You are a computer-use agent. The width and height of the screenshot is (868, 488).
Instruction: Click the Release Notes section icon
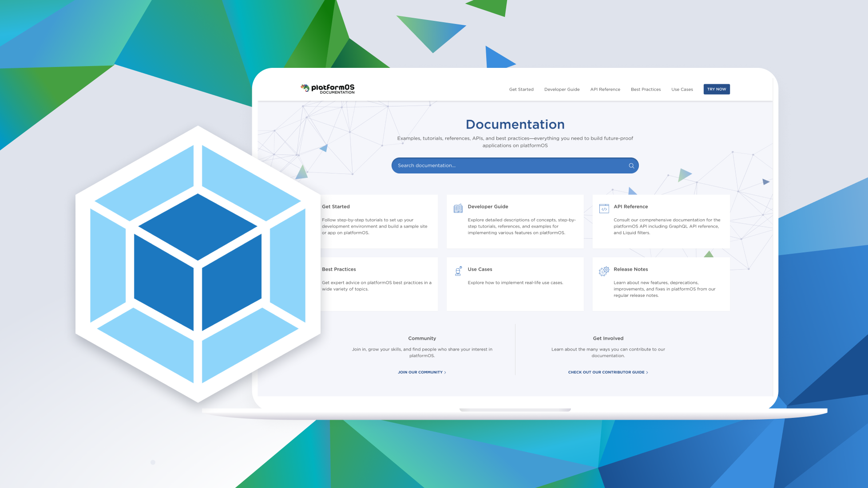point(604,271)
